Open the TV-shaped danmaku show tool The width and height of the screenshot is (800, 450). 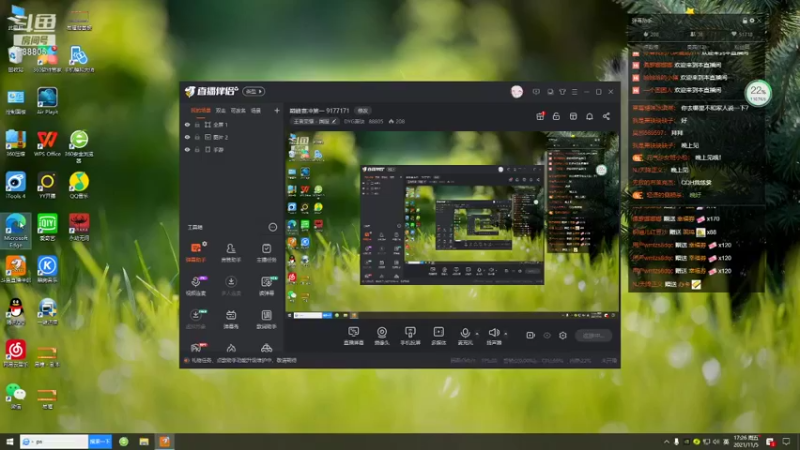[x=231, y=318]
